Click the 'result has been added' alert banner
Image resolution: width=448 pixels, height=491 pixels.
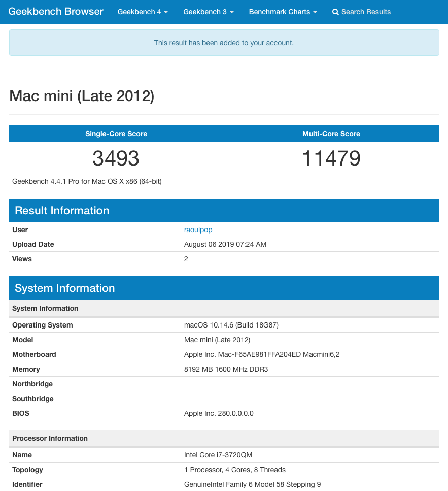click(224, 43)
